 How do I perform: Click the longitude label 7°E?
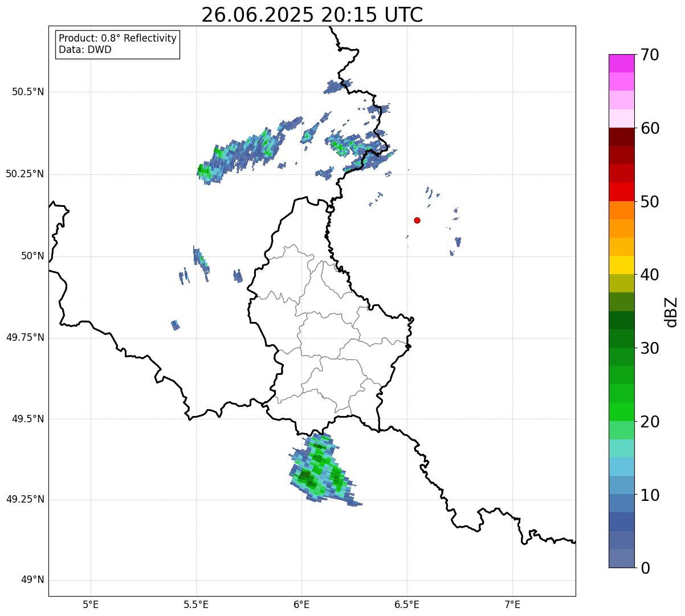click(513, 604)
